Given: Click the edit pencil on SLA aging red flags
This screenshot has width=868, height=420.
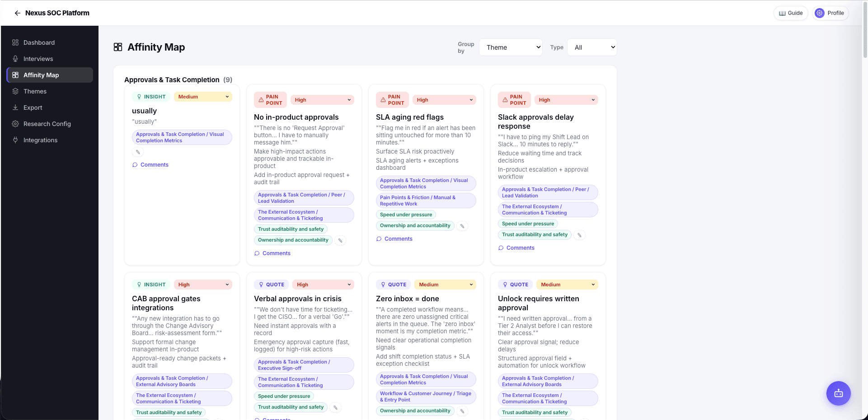Looking at the screenshot, I should [x=462, y=226].
